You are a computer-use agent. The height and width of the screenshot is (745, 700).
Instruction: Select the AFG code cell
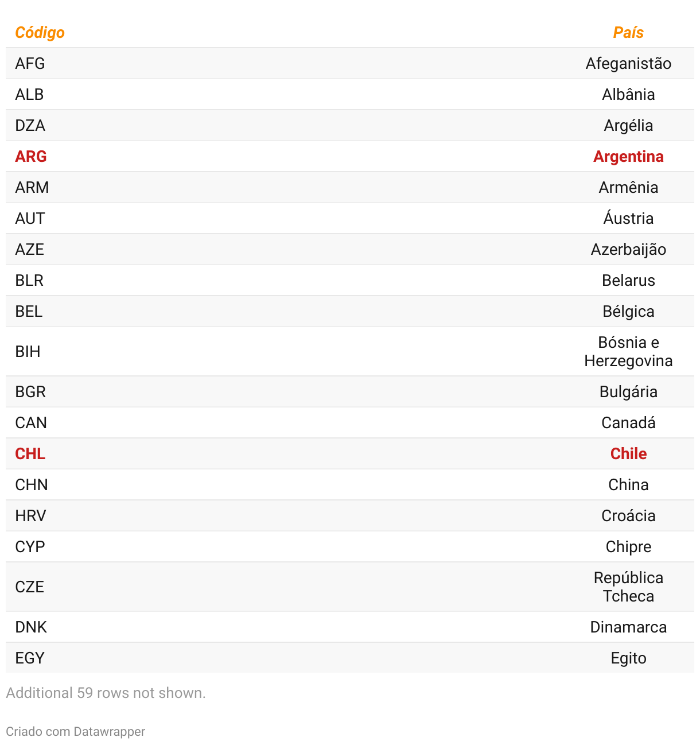tap(30, 64)
